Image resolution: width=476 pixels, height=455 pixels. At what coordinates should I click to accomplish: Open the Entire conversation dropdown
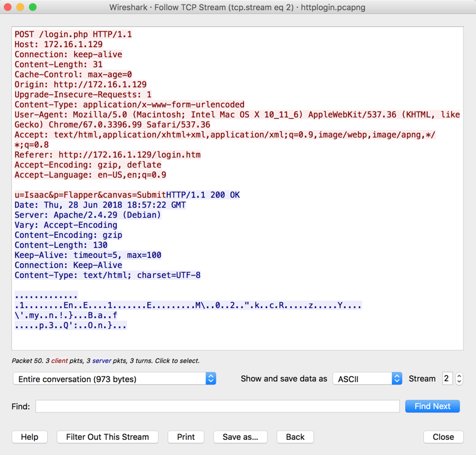point(114,379)
